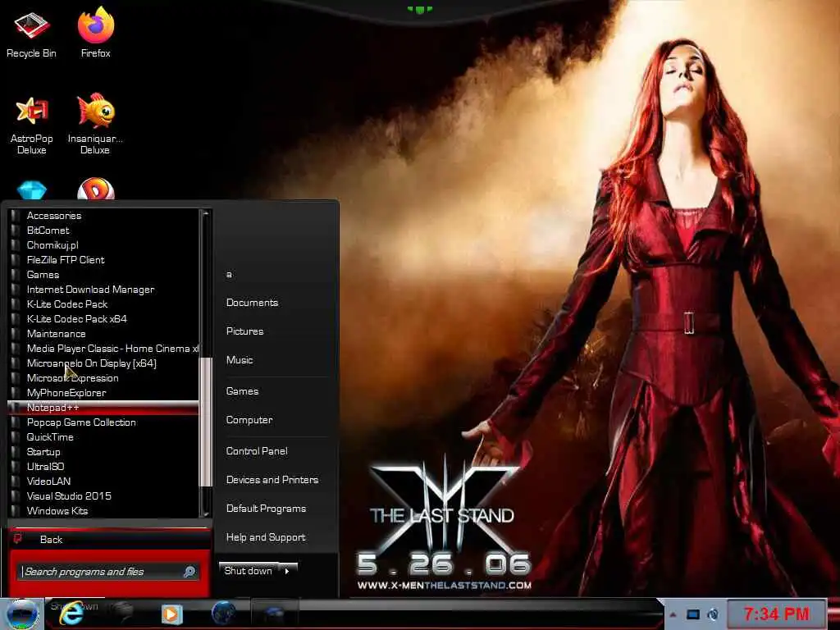The height and width of the screenshot is (630, 840).
Task: Expand the Startup folder
Action: point(103,452)
